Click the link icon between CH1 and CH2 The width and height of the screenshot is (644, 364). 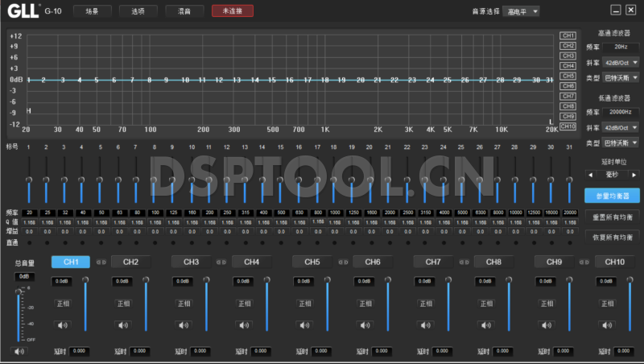coord(101,262)
